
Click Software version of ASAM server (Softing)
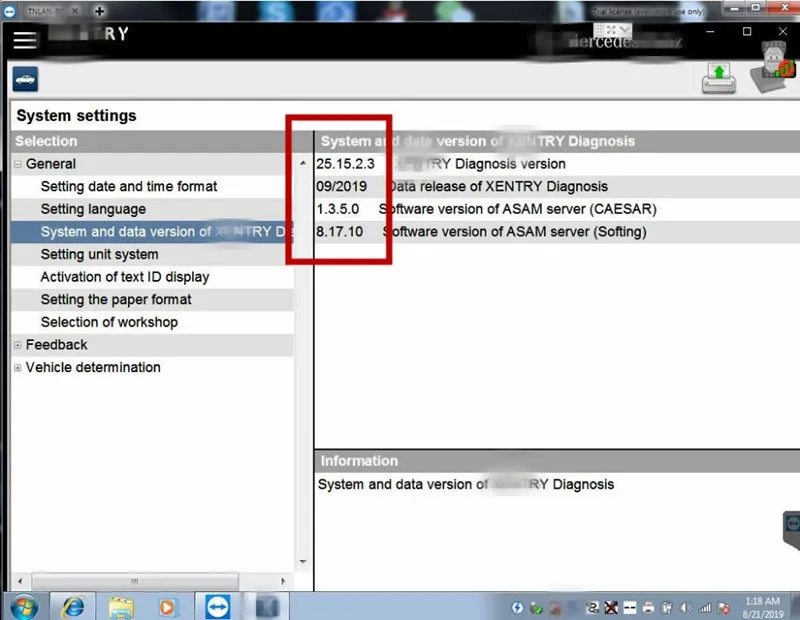click(514, 232)
